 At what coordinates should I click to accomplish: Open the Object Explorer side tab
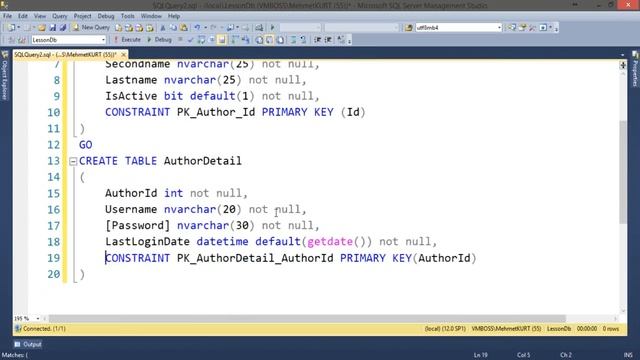5,76
